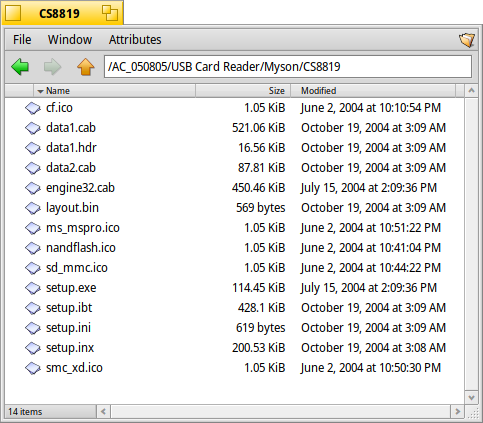Click the path field showing /AC_050805

[x=288, y=67]
